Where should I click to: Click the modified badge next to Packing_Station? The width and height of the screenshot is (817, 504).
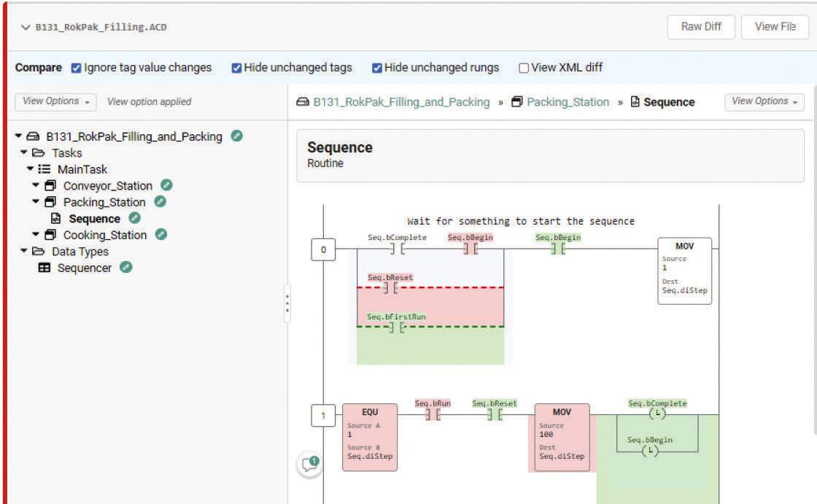pos(160,201)
